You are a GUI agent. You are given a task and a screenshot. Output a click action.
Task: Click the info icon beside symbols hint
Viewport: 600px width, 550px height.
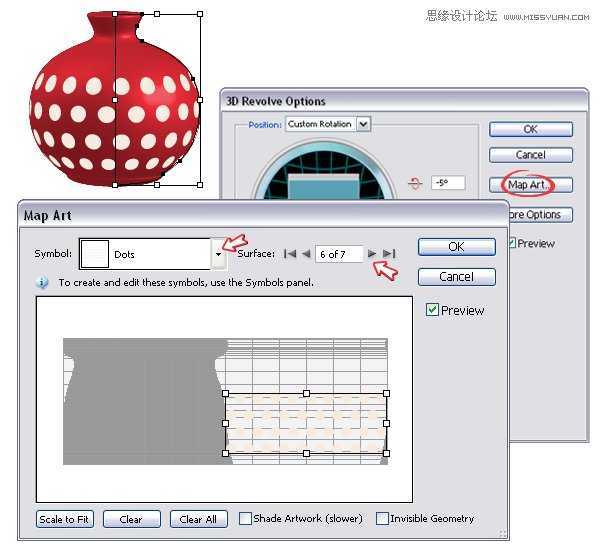click(42, 283)
